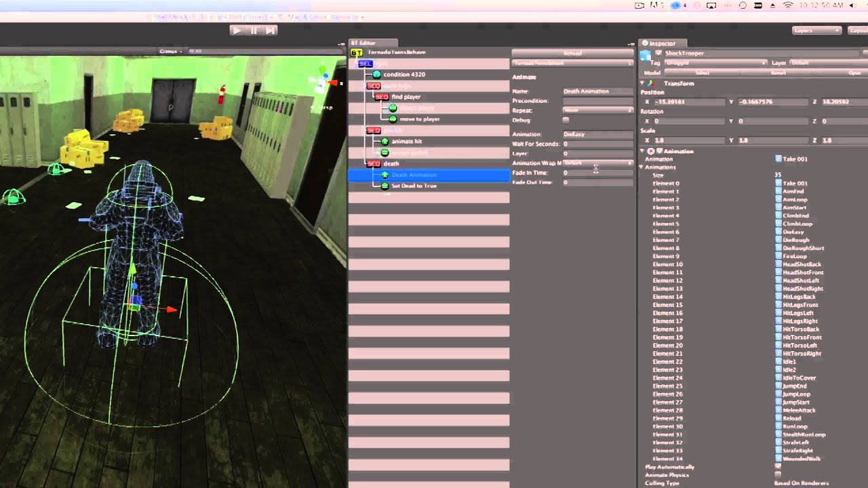The image size is (868, 488).
Task: Click the Step frame button
Action: (270, 30)
